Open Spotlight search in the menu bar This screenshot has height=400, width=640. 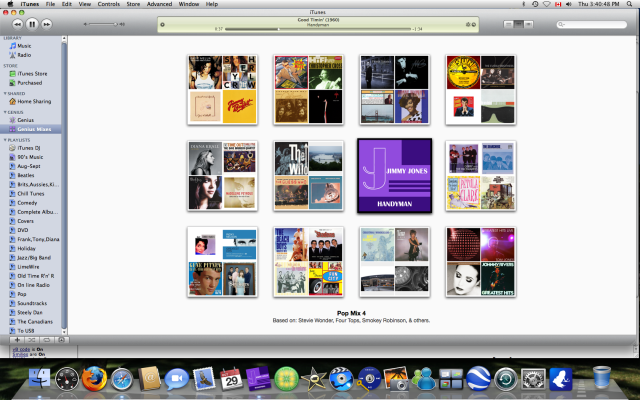pos(629,4)
